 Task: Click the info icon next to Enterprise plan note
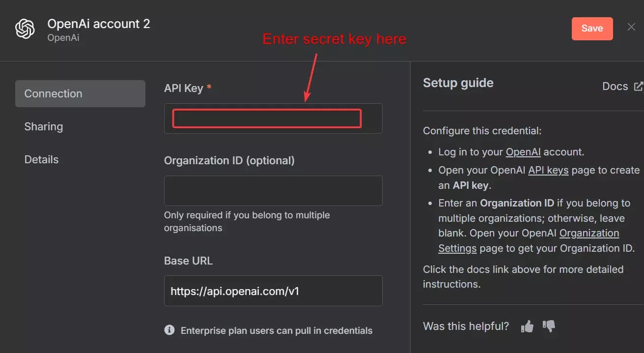click(169, 330)
